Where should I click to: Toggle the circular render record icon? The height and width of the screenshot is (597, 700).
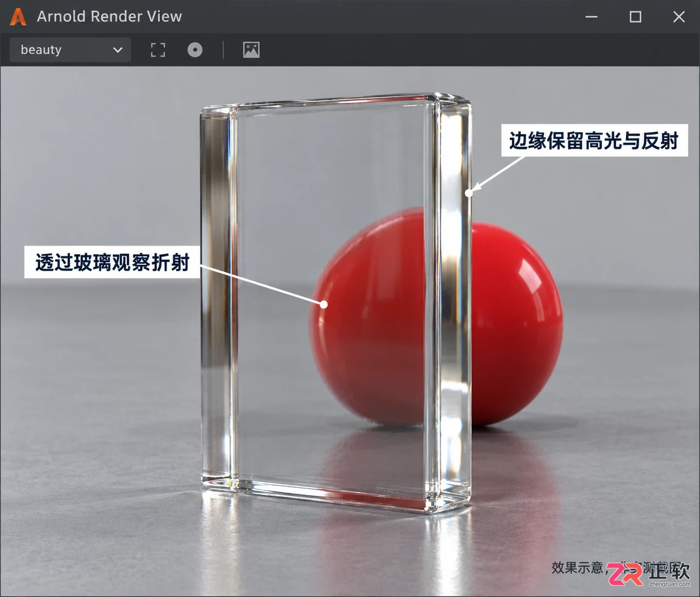point(195,50)
